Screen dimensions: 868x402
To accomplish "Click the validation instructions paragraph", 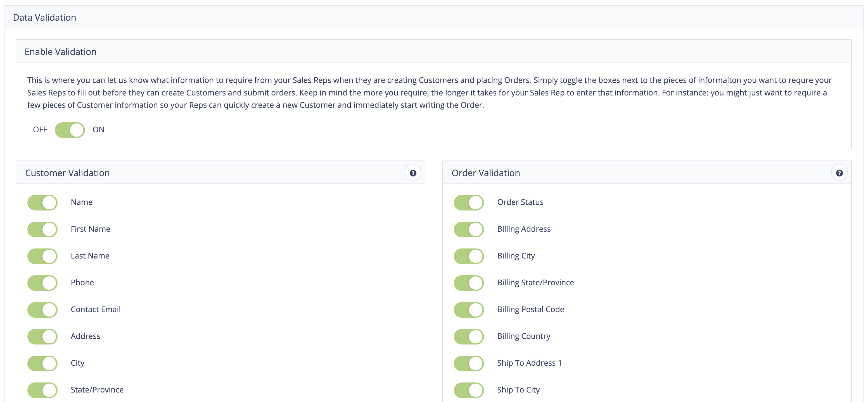I will coord(429,93).
